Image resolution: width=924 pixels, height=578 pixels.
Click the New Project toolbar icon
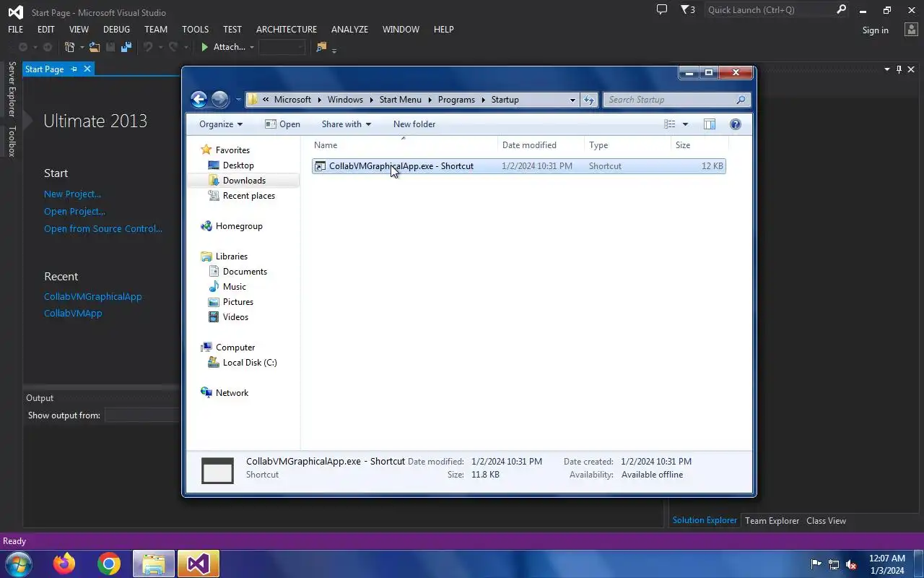point(70,47)
